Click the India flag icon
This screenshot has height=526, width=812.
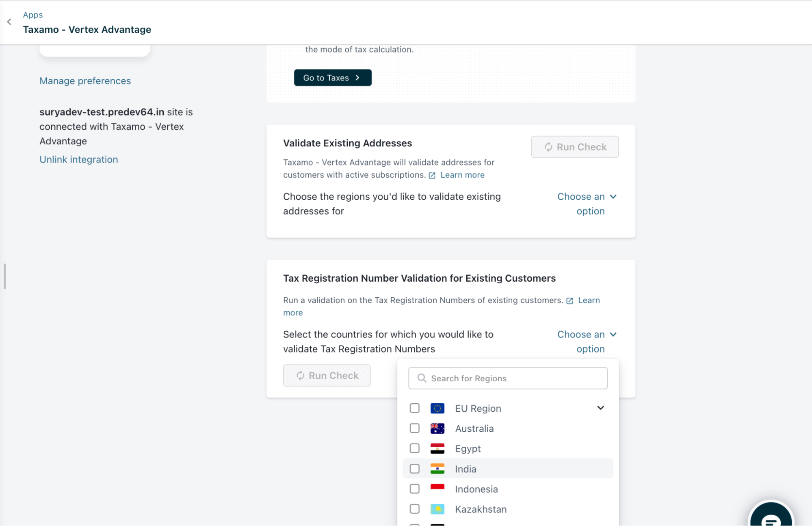(437, 469)
